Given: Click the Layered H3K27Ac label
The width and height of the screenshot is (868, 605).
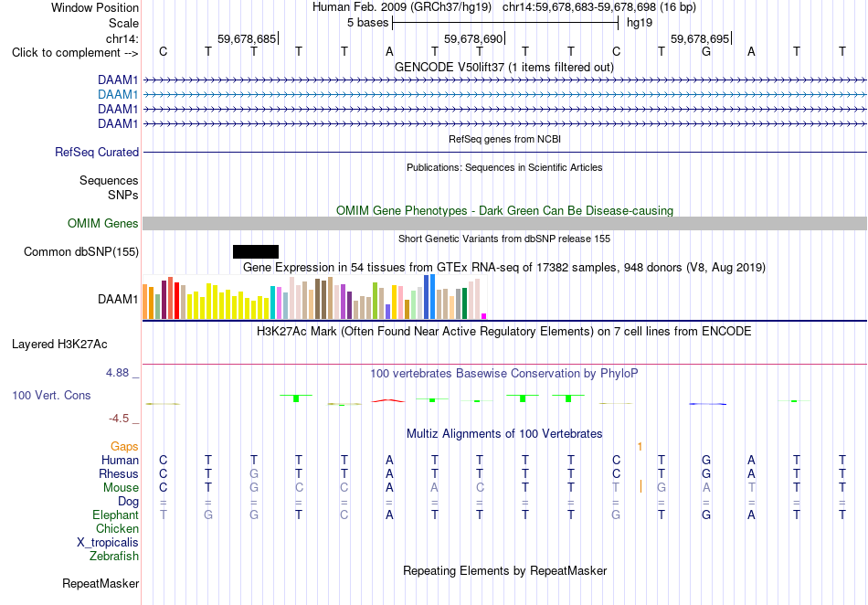Looking at the screenshot, I should (59, 345).
